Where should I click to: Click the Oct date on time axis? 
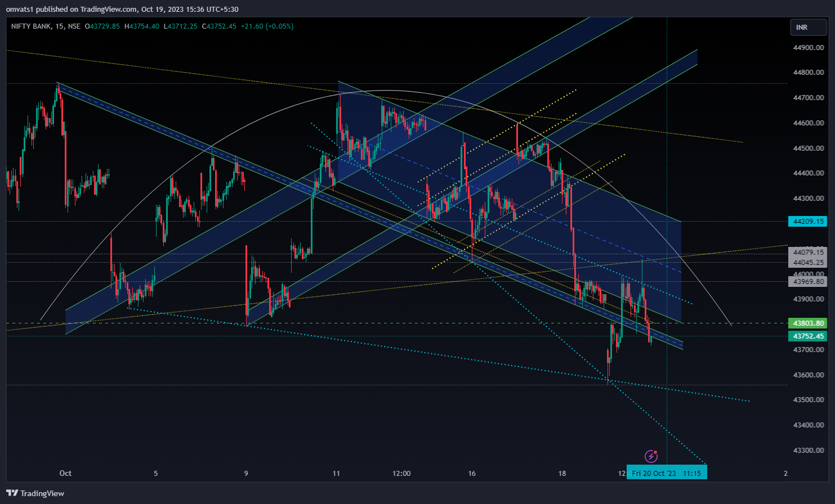pyautogui.click(x=65, y=473)
